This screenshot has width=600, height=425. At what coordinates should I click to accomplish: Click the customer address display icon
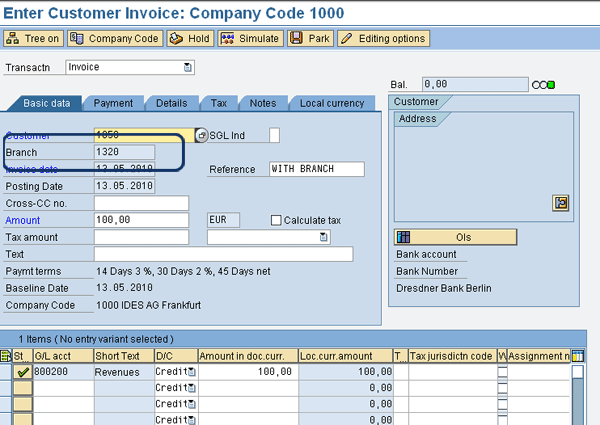click(561, 202)
